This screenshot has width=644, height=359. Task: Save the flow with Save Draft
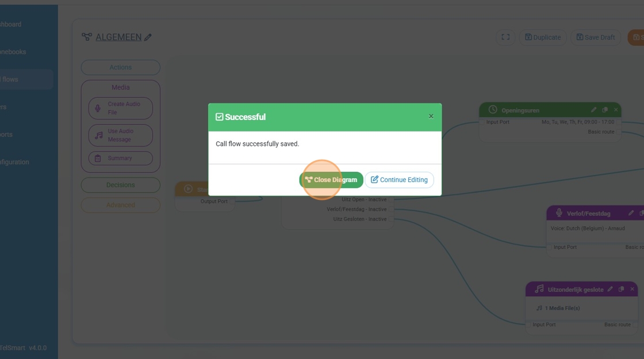coord(596,37)
